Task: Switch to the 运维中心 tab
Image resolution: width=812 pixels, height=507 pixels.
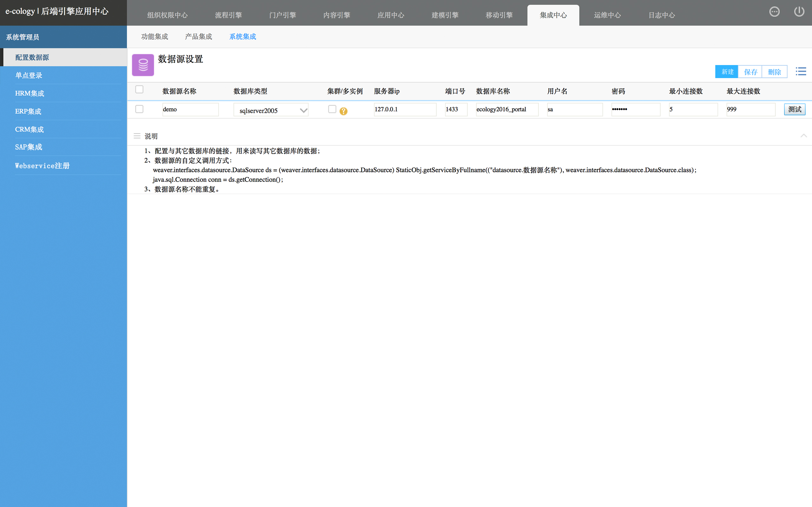Action: (607, 16)
